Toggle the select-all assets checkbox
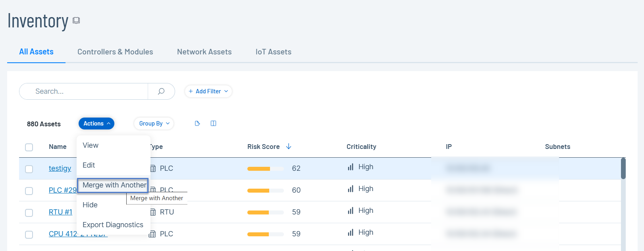Image resolution: width=644 pixels, height=251 pixels. (x=29, y=147)
